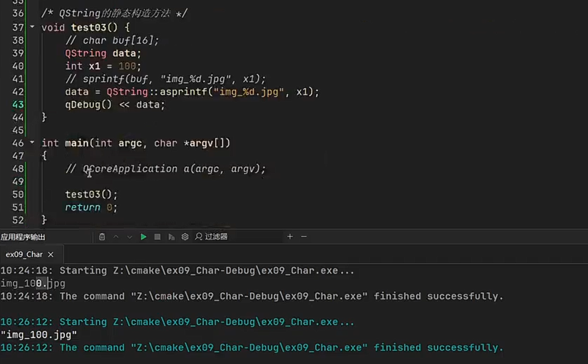
Task: Attach debugger to running application icon
Action: [x=171, y=237]
